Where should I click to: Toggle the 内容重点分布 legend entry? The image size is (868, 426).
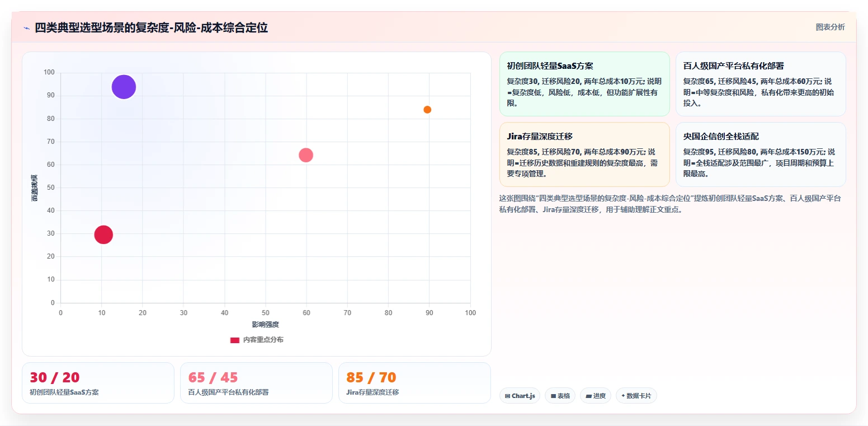(257, 340)
